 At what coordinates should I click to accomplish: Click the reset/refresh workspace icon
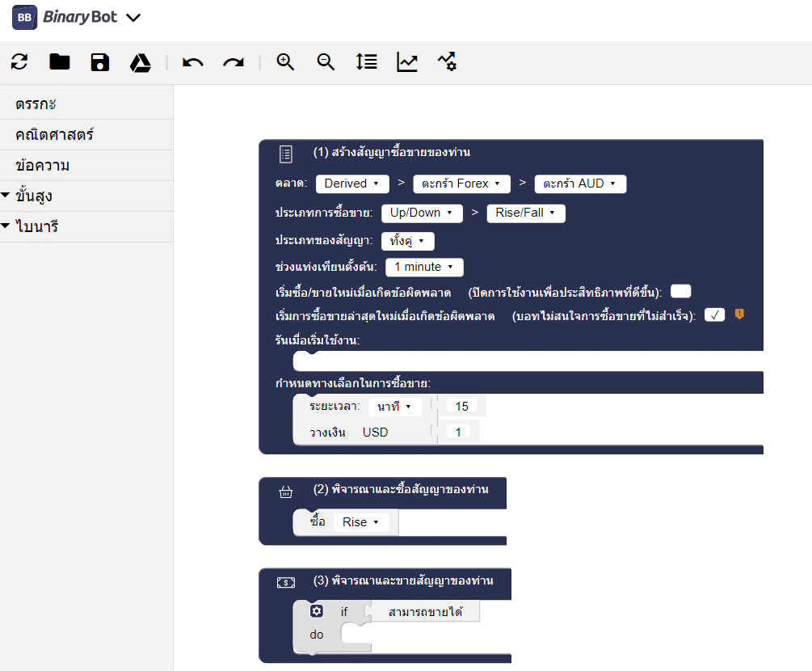pos(19,62)
